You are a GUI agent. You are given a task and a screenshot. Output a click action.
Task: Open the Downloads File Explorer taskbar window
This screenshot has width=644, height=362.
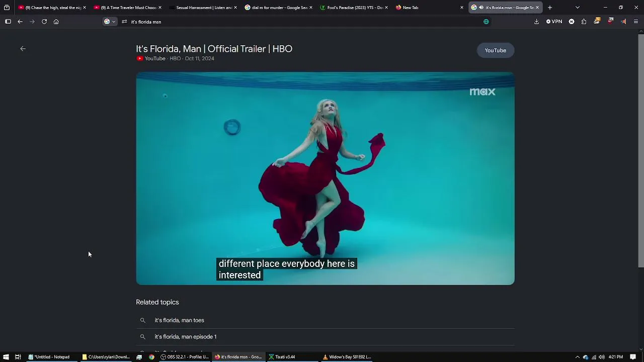[x=106, y=357]
